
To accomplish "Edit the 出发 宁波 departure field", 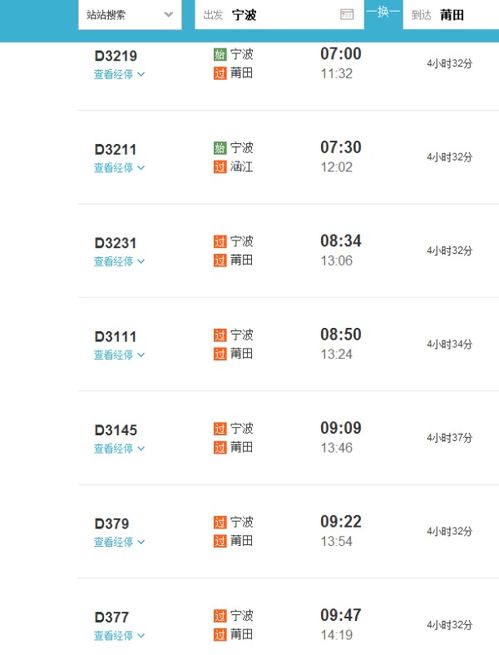I will pos(279,15).
